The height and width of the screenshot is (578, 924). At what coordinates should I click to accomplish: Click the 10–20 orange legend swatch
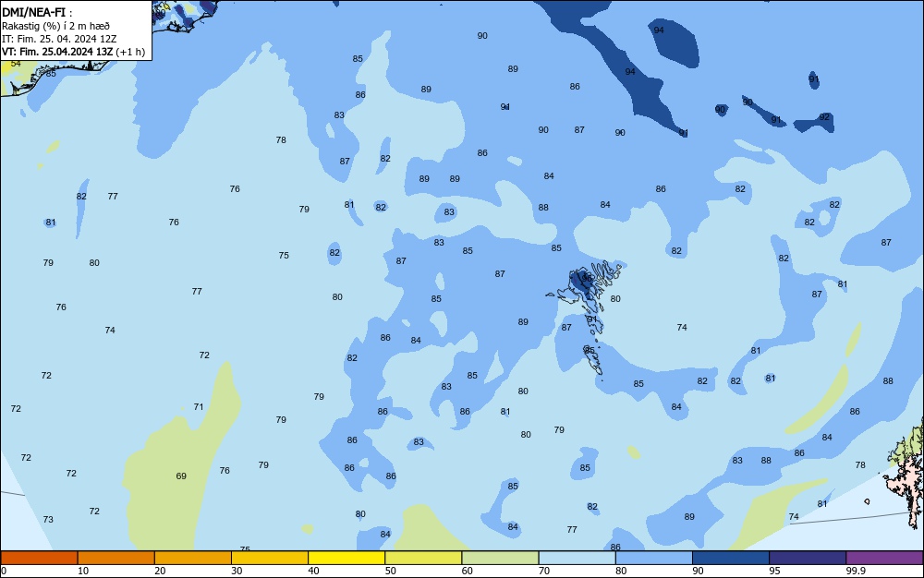[116, 558]
